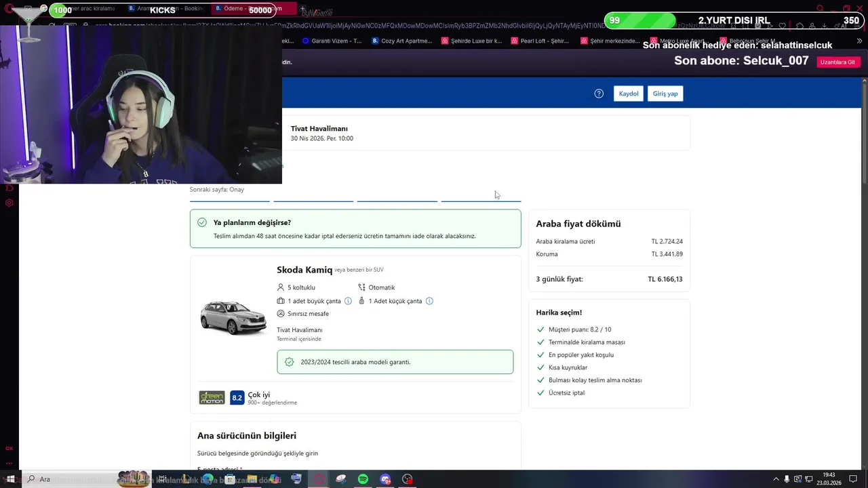This screenshot has height=488, width=868.
Task: Click the help question-mark icon in Booking header
Action: click(x=599, y=94)
